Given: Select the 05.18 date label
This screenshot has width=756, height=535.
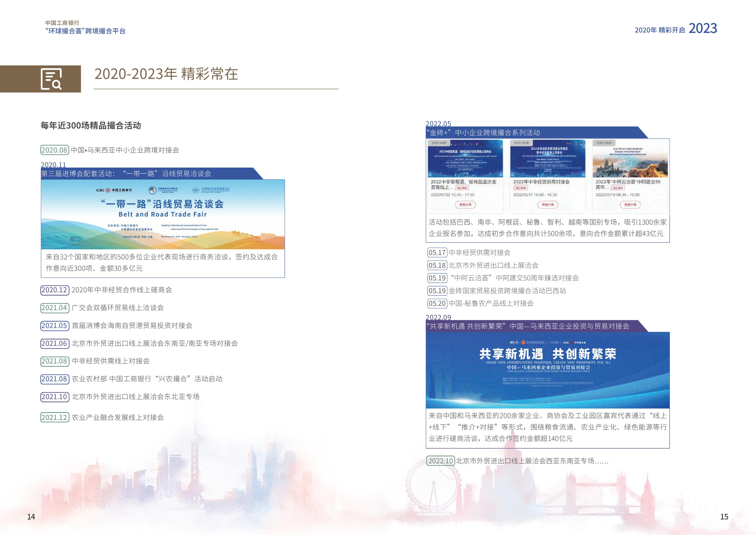Looking at the screenshot, I should click(437, 265).
